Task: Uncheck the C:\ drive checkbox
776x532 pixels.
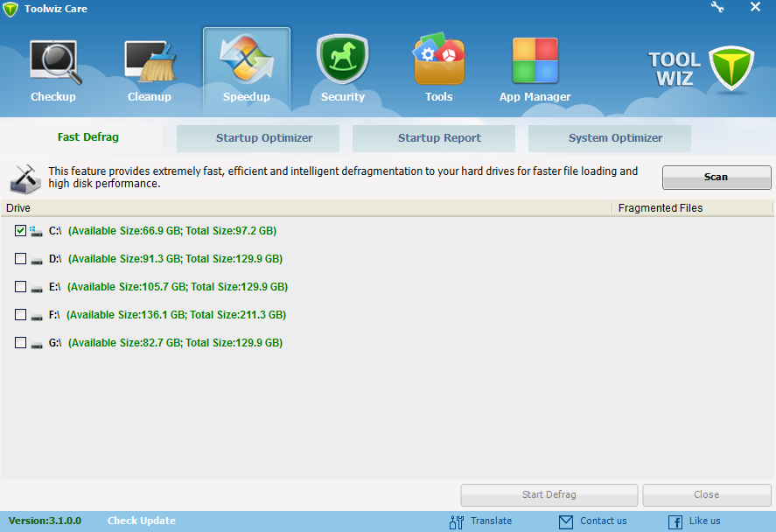Action: pos(20,231)
